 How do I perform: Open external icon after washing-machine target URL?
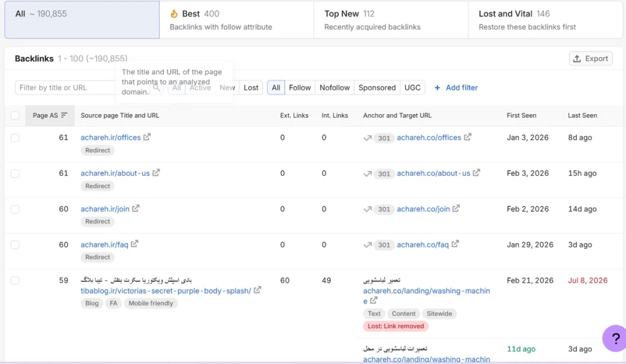click(x=374, y=300)
